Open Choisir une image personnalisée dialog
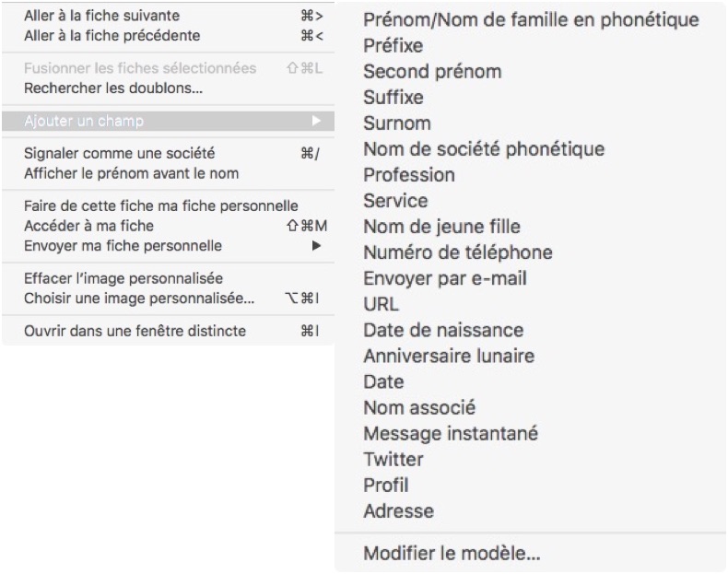This screenshot has height=574, width=728. point(138,298)
